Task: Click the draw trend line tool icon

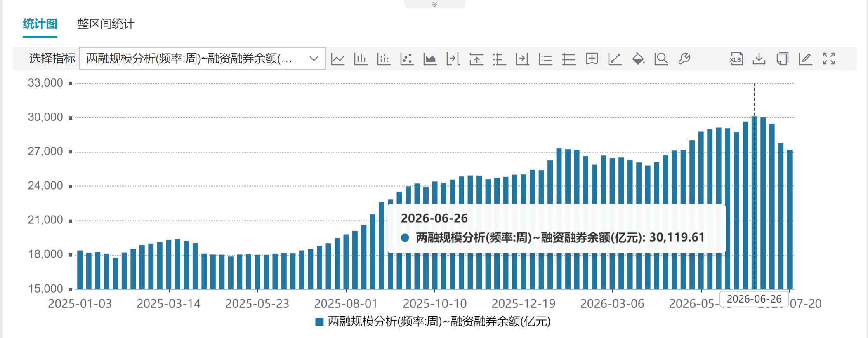Action: [x=615, y=59]
